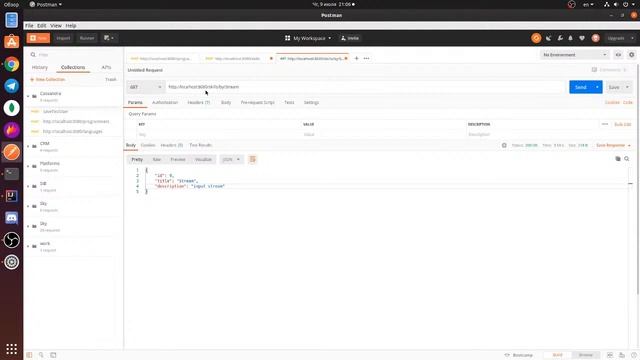Click the plus icon to add request tab
This screenshot has height=360, width=640.
point(356,58)
